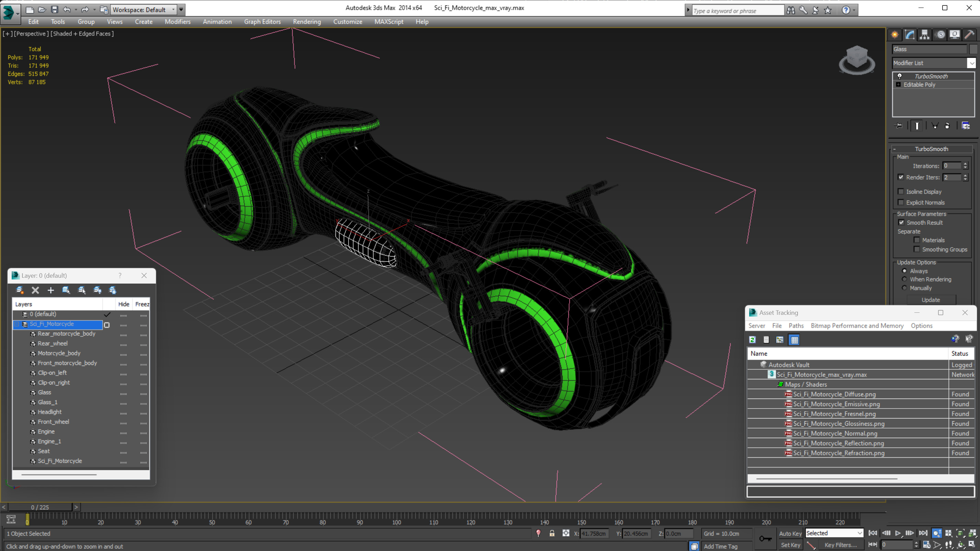
Task: Open the Modify command panel tab
Action: (x=910, y=35)
